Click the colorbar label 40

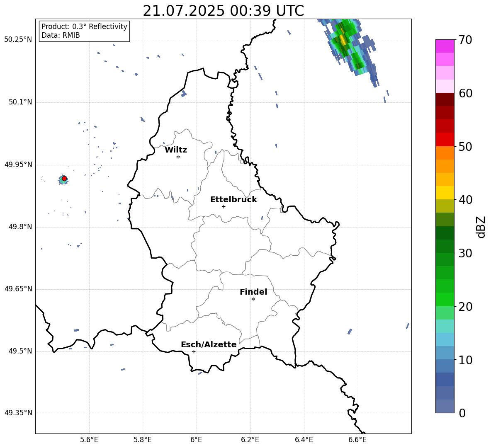(x=465, y=200)
